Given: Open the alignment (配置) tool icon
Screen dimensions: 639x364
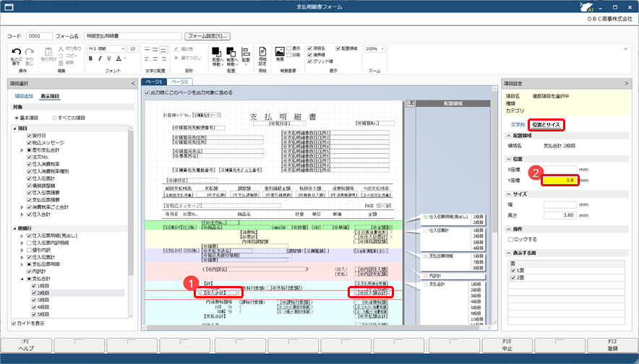Looking at the screenshot, I should click(x=246, y=52).
